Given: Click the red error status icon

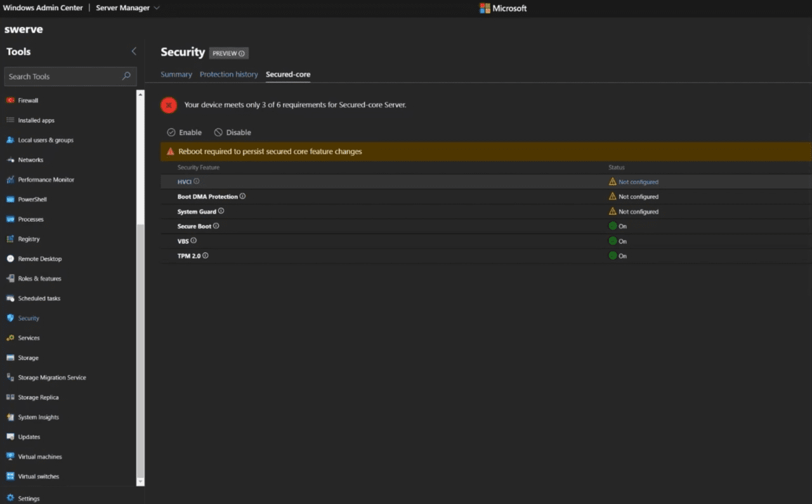Looking at the screenshot, I should 168,105.
